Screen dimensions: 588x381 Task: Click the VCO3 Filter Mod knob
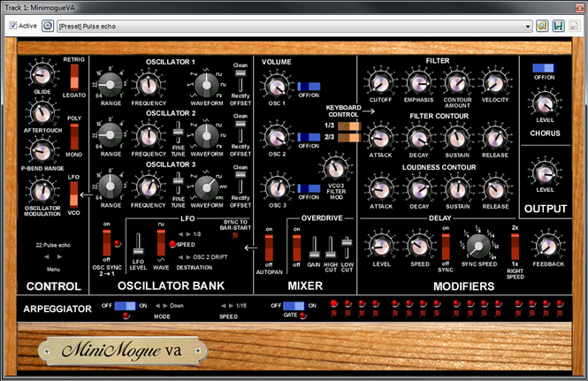[336, 168]
